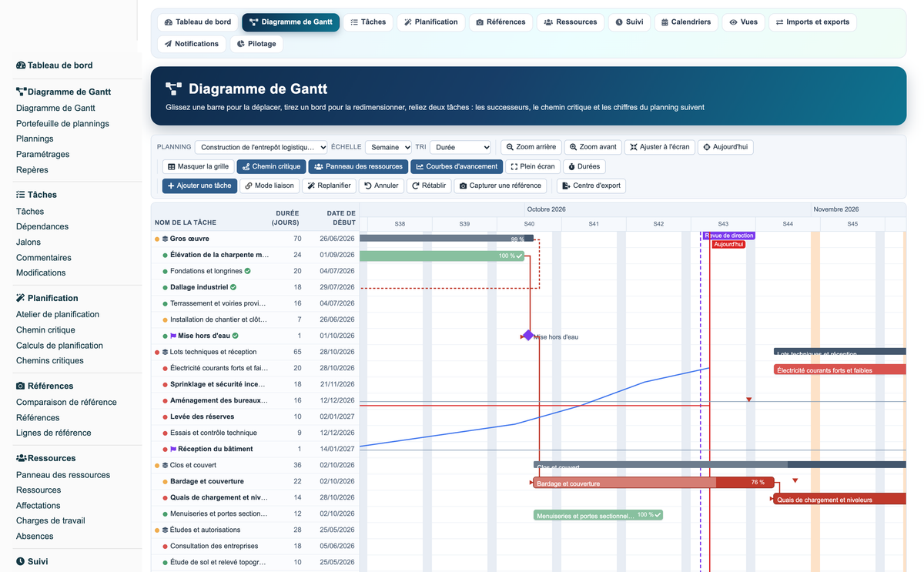Open the Centre d'export button
The width and height of the screenshot is (924, 572).
click(x=591, y=186)
